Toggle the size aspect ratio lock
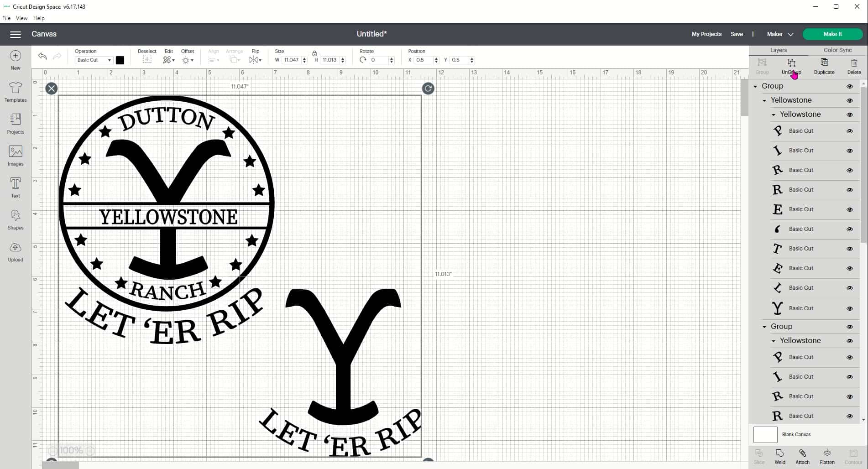Image resolution: width=868 pixels, height=469 pixels. [x=314, y=53]
